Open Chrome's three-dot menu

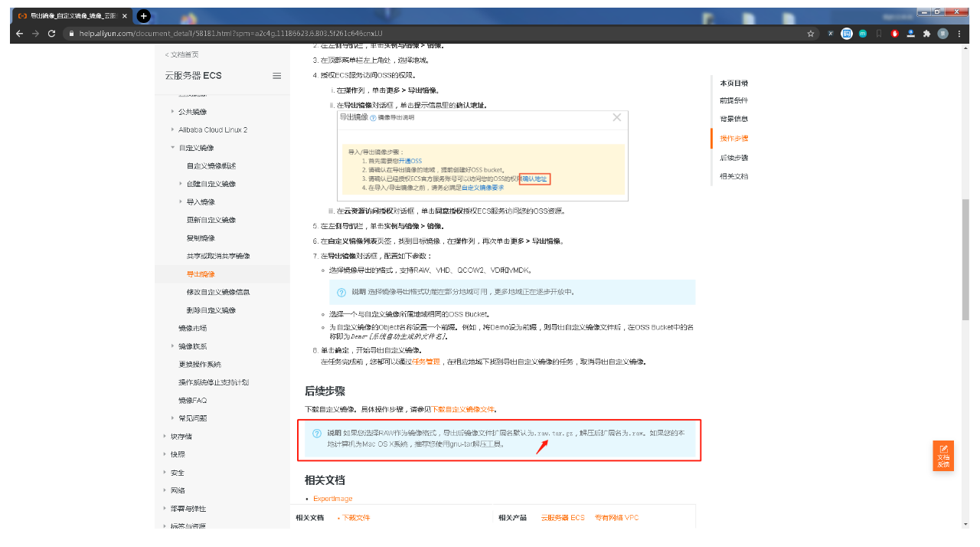959,34
